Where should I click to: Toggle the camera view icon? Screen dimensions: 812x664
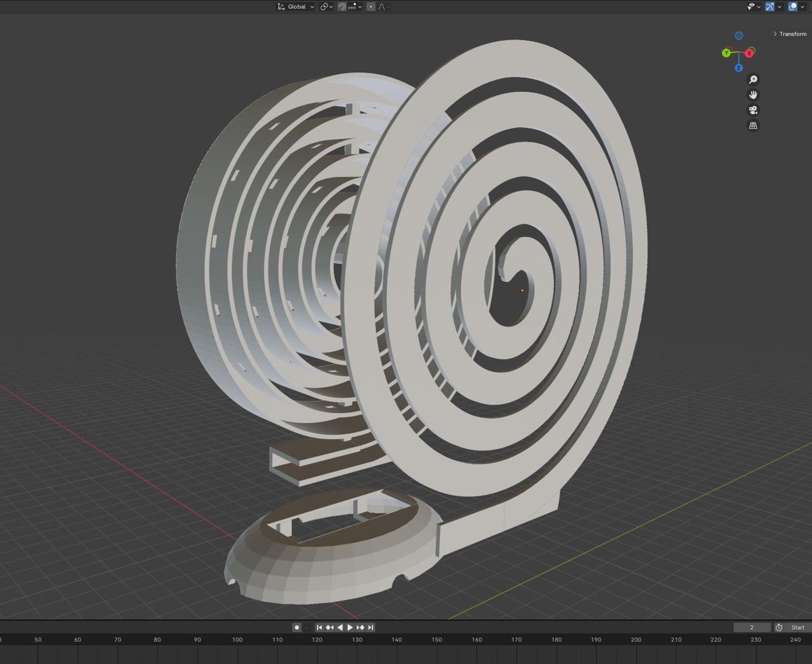click(x=753, y=110)
